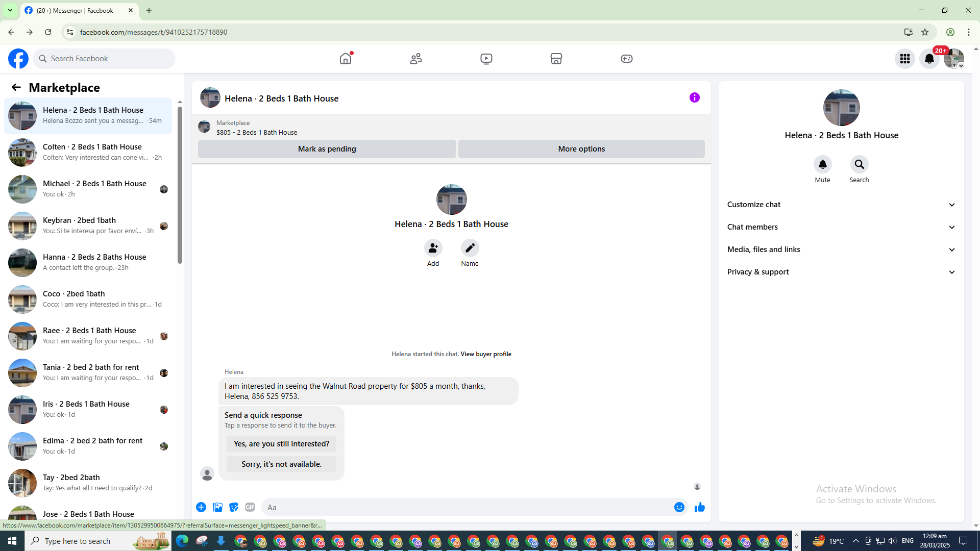This screenshot has width=980, height=551.
Task: Open a new browser tab
Action: pos(149,10)
